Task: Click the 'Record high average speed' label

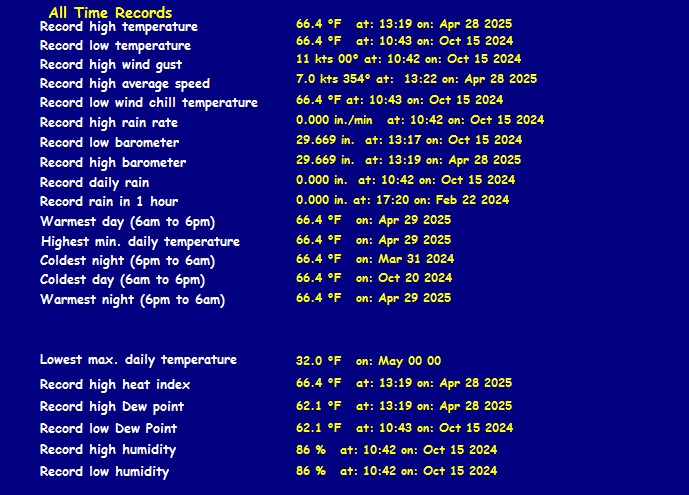Action: (125, 84)
